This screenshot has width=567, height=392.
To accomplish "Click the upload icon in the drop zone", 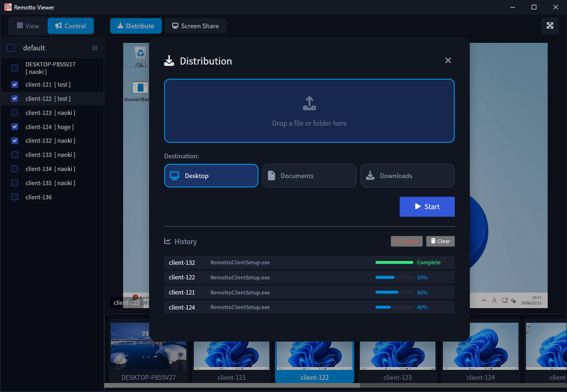I will click(x=309, y=103).
